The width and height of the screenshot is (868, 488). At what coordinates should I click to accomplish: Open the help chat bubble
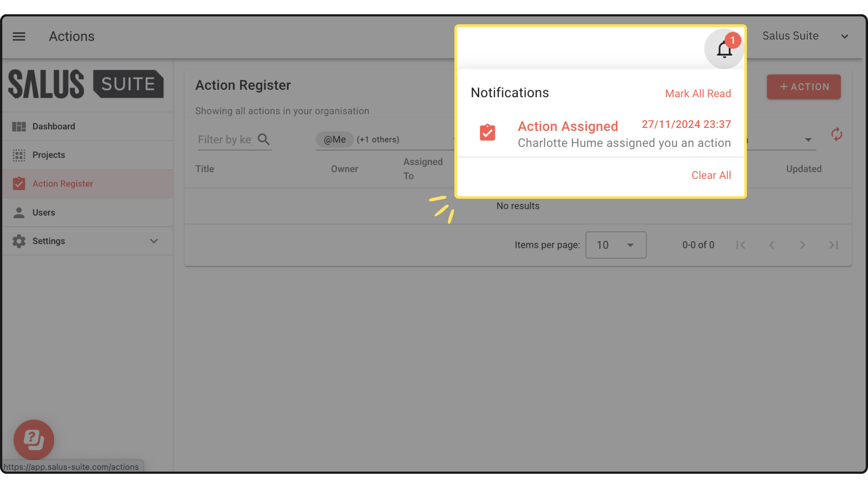click(34, 439)
